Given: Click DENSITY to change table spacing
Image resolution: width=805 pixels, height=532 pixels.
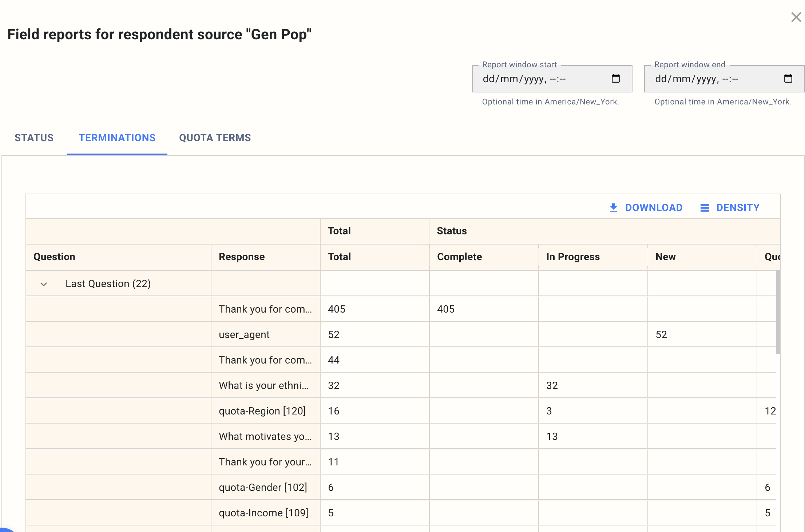Looking at the screenshot, I should (738, 207).
